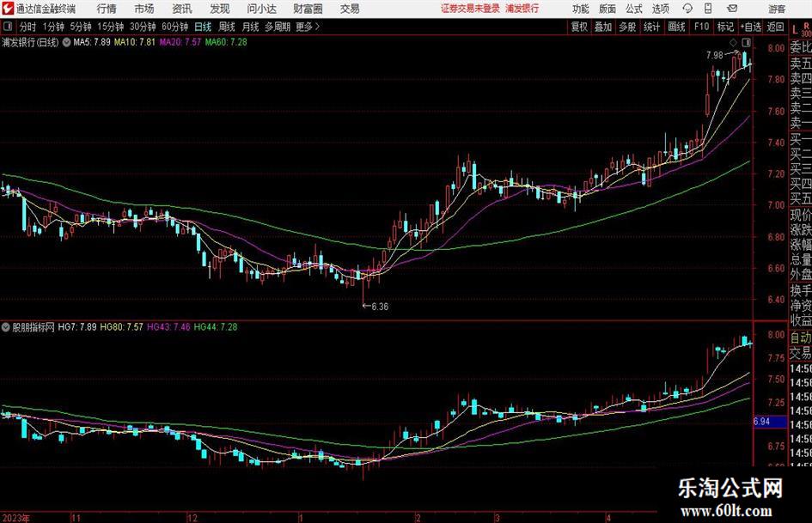This screenshot has width=812, height=523.
Task: Add stock via the +自选 button
Action: coord(751,27)
